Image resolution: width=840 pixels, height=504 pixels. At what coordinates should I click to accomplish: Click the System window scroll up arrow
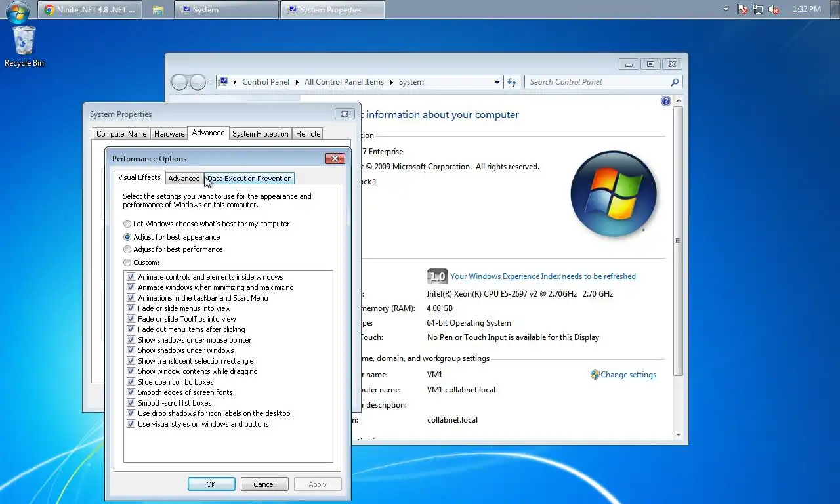click(x=679, y=100)
